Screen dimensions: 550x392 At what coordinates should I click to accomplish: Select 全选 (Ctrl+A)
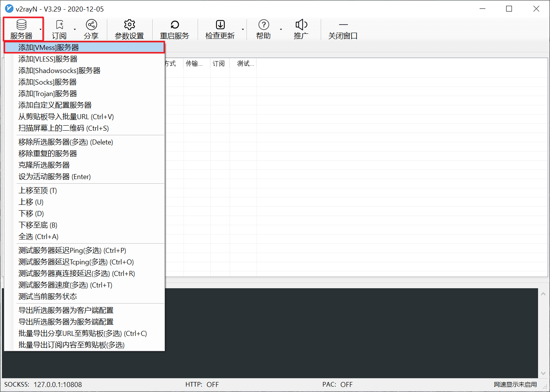[84, 236]
